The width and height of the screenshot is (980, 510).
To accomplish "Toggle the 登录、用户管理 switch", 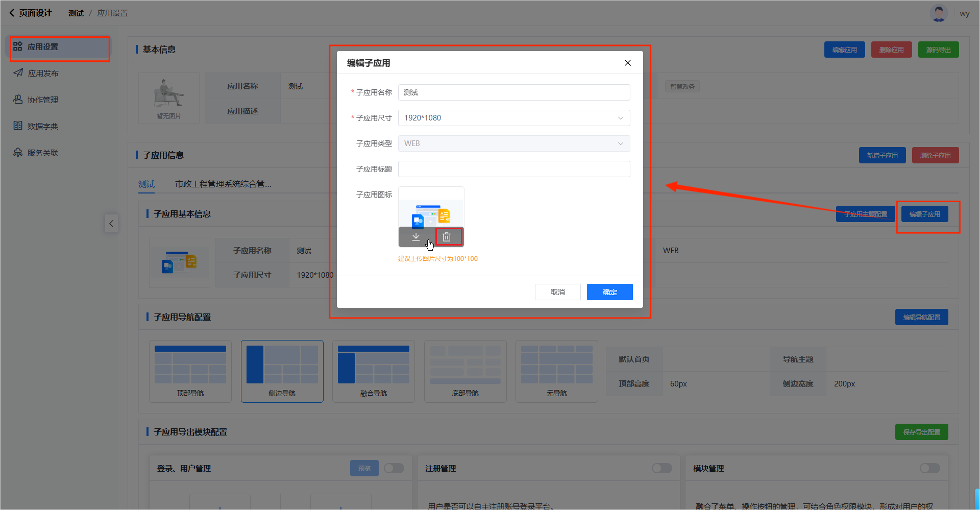I will (x=394, y=468).
